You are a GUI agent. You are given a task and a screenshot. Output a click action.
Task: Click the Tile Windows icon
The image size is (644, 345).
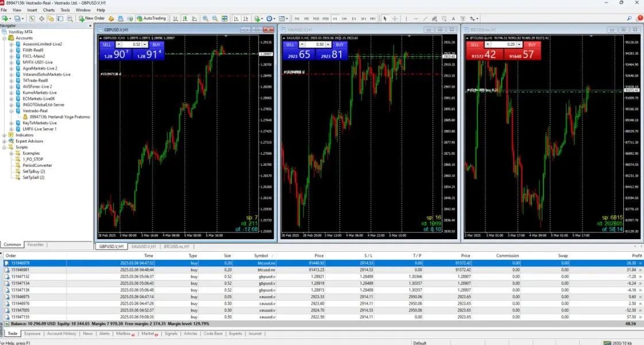[x=225, y=18]
